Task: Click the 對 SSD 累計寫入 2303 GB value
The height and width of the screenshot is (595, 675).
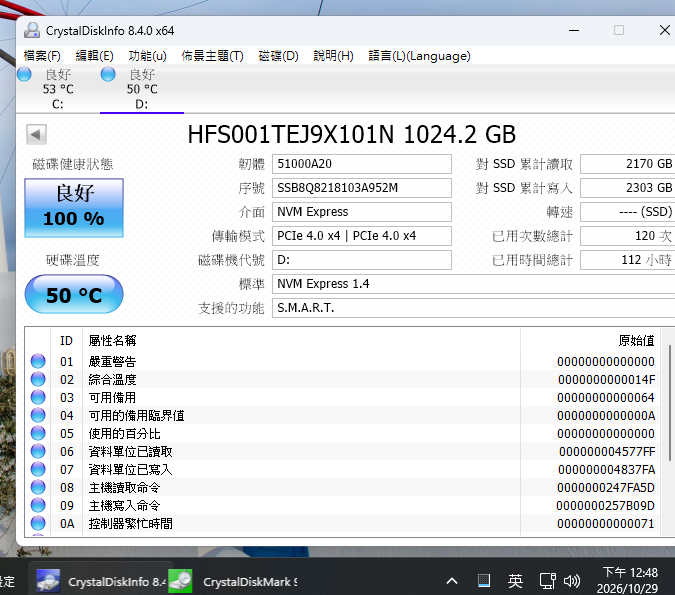Action: point(628,188)
